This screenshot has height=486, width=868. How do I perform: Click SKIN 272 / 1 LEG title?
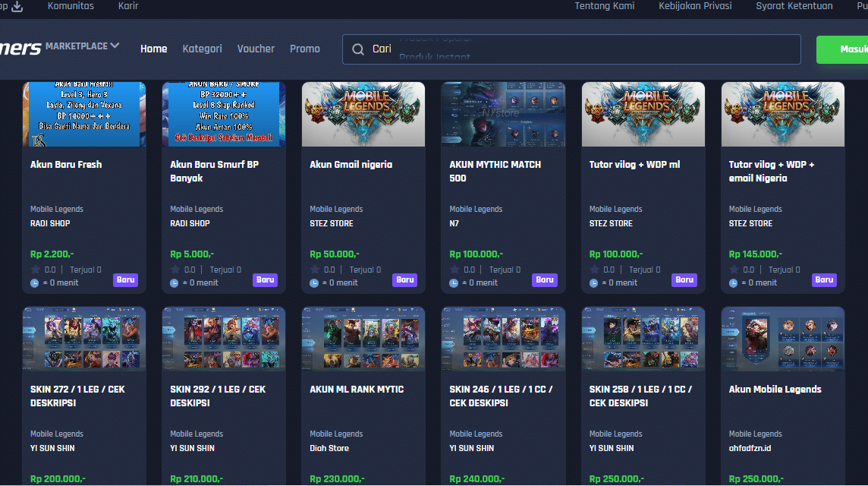77,396
